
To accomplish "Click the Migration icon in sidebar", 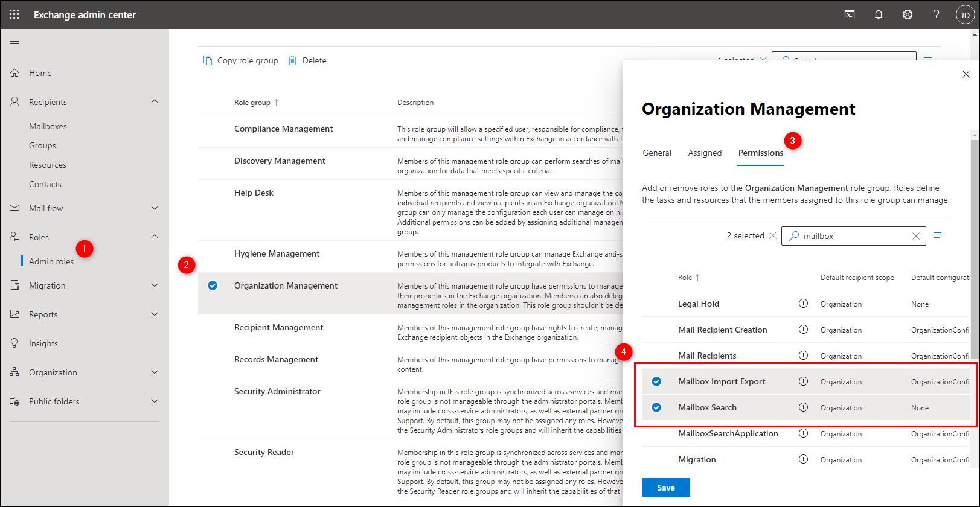I will tap(14, 285).
